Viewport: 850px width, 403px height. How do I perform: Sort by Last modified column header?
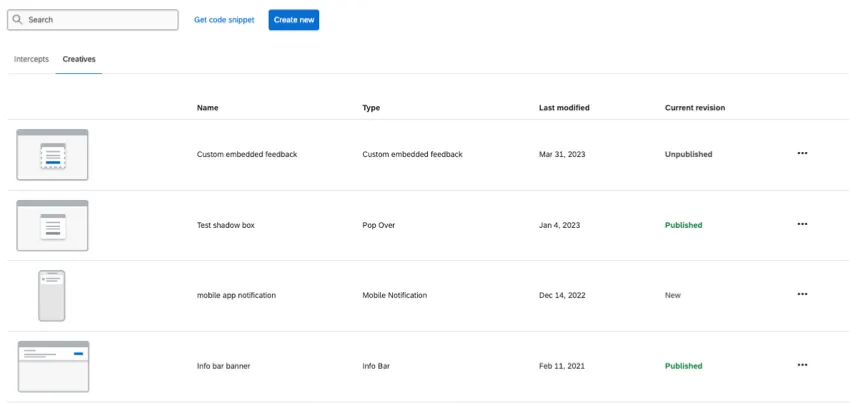564,108
